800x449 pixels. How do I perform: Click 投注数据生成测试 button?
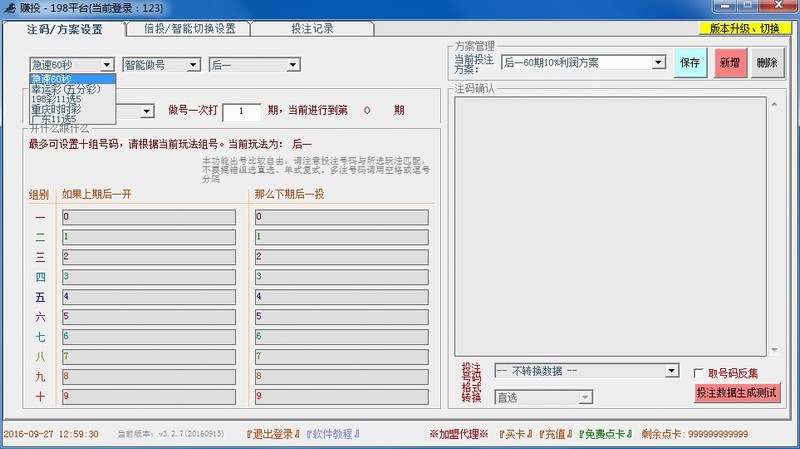737,393
